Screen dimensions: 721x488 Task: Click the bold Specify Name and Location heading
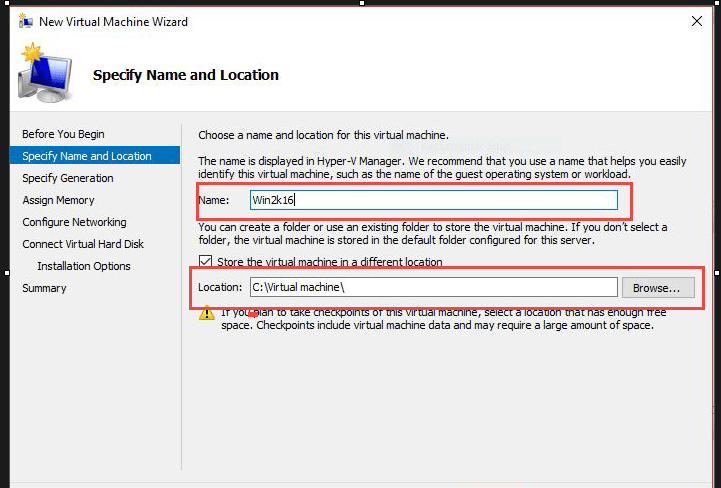(185, 75)
